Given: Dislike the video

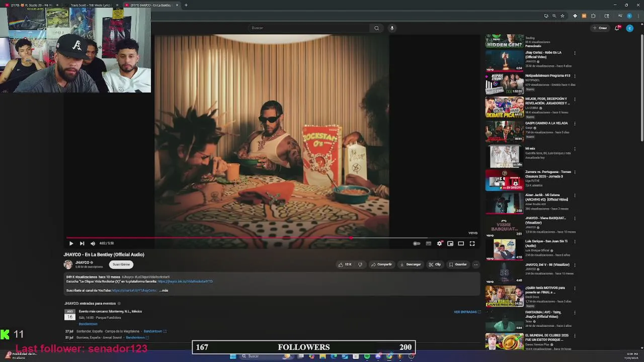Looking at the screenshot, I should tap(360, 264).
